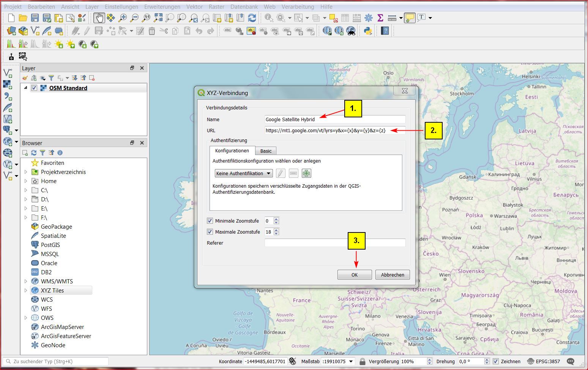Click the Abbrechen button
This screenshot has width=588, height=370.
(393, 275)
